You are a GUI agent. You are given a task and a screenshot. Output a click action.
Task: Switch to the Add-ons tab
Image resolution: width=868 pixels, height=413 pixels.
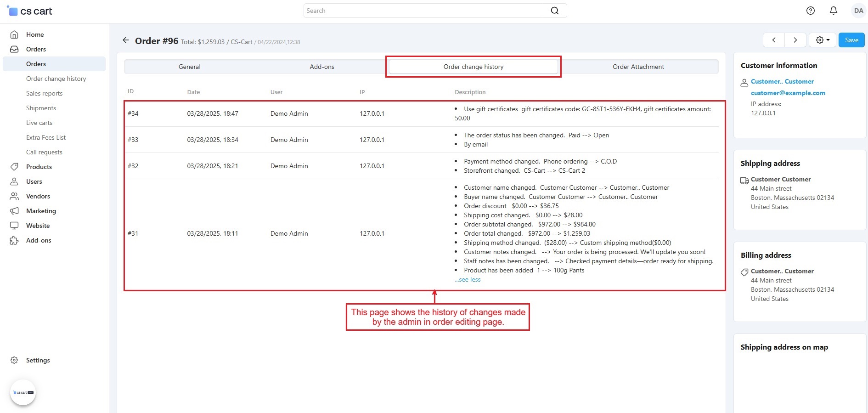[x=322, y=67]
